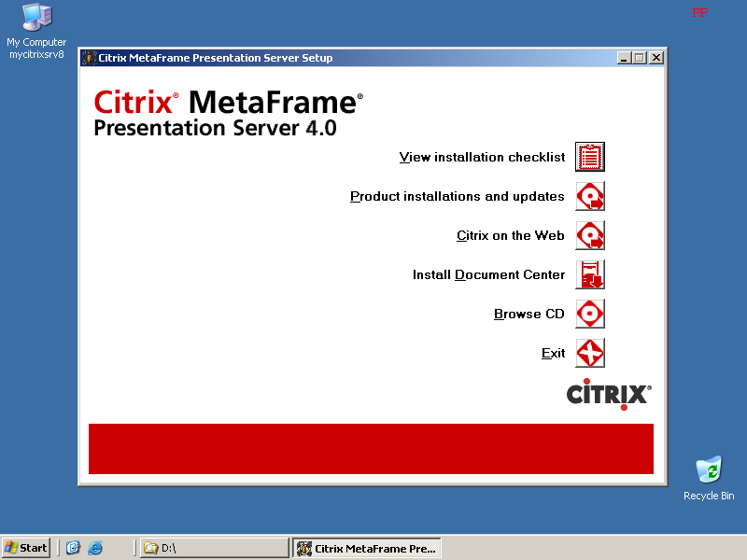This screenshot has width=747, height=560.
Task: Click the Browse CD disc icon
Action: (x=590, y=314)
